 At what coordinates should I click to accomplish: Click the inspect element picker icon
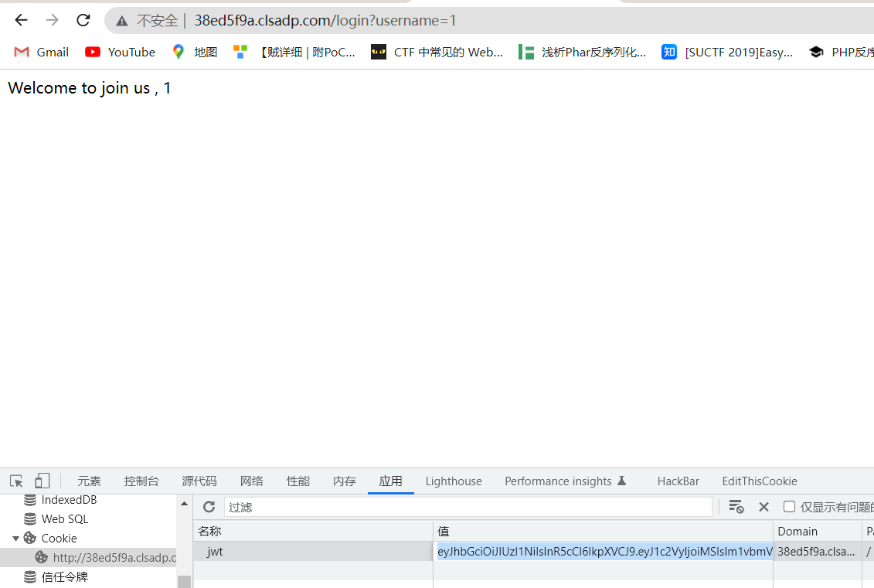tap(16, 481)
